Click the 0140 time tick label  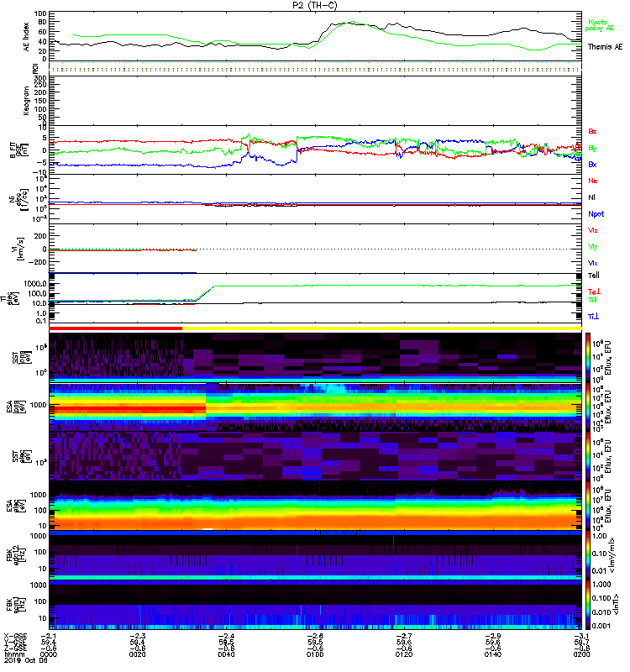493,654
